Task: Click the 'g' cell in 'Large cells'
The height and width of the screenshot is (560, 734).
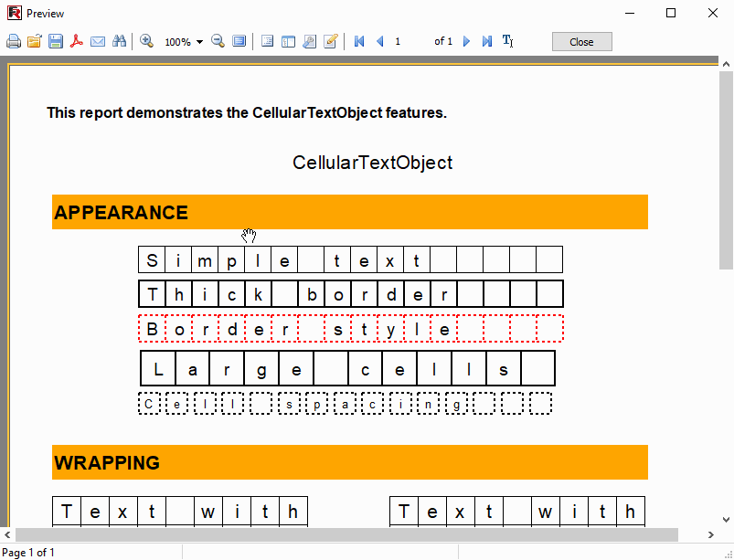Action: tap(261, 369)
